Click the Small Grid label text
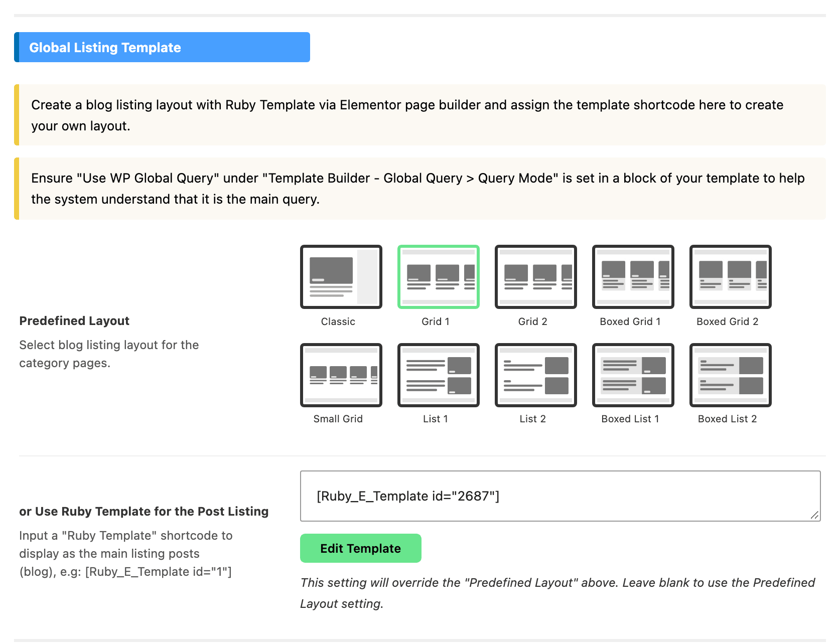 pyautogui.click(x=338, y=419)
